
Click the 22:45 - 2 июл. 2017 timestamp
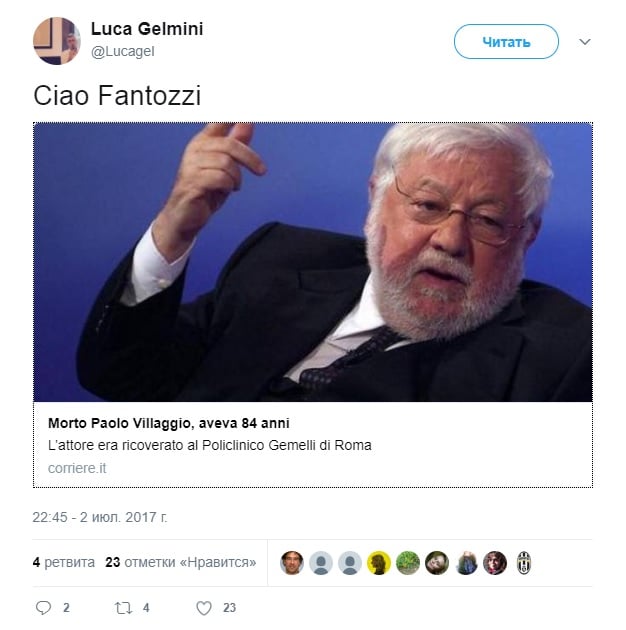coord(100,517)
